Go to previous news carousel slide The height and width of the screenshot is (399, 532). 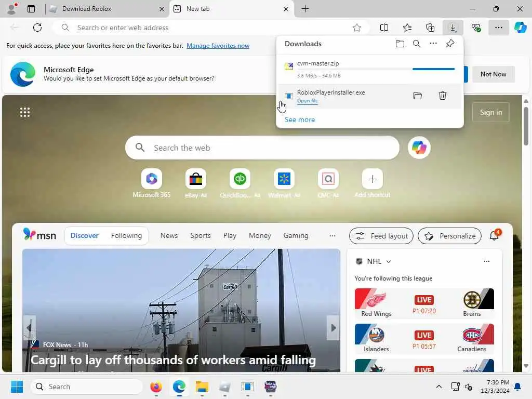coord(30,328)
